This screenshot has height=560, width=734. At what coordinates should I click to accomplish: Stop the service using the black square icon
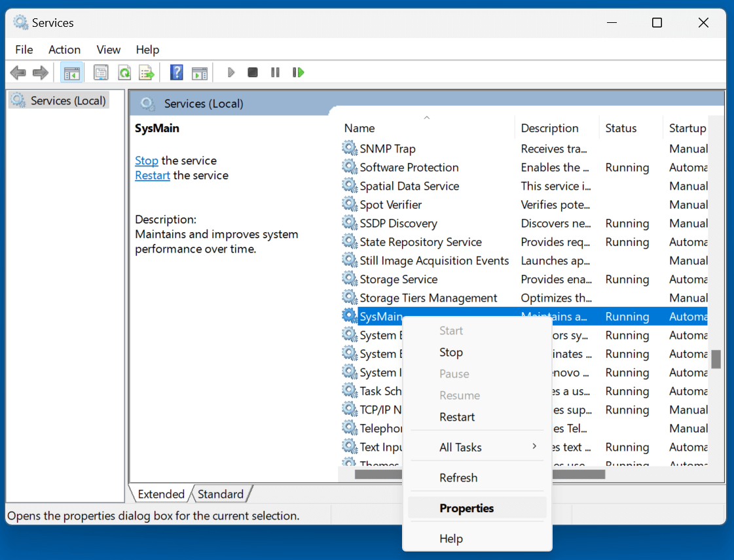pos(253,72)
